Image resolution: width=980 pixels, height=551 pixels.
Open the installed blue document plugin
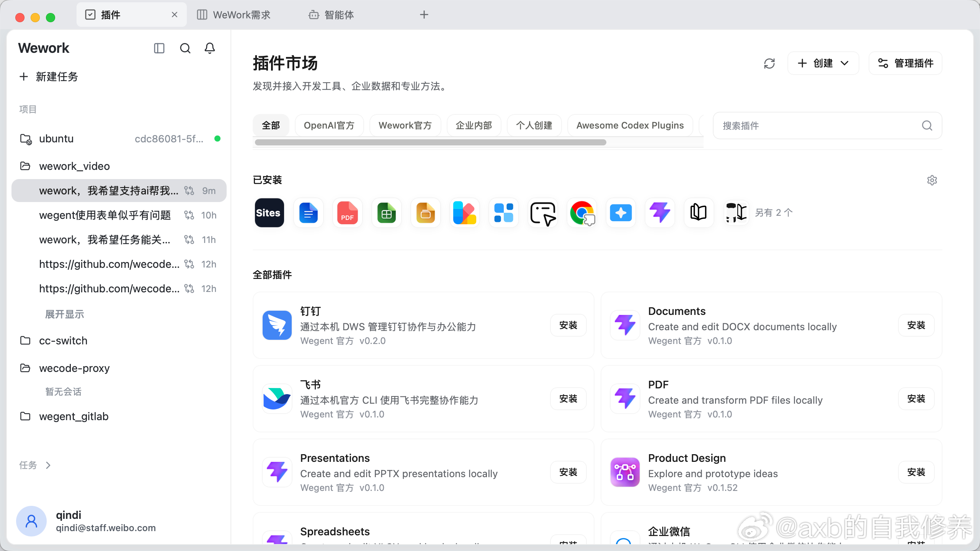tap(309, 213)
